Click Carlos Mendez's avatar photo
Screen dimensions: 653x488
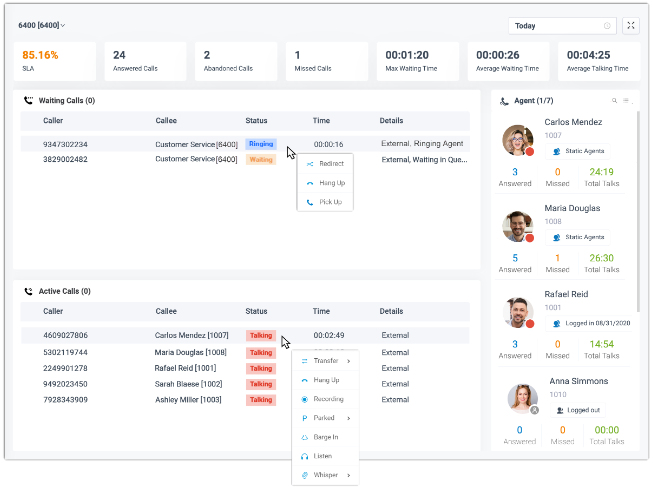point(518,140)
